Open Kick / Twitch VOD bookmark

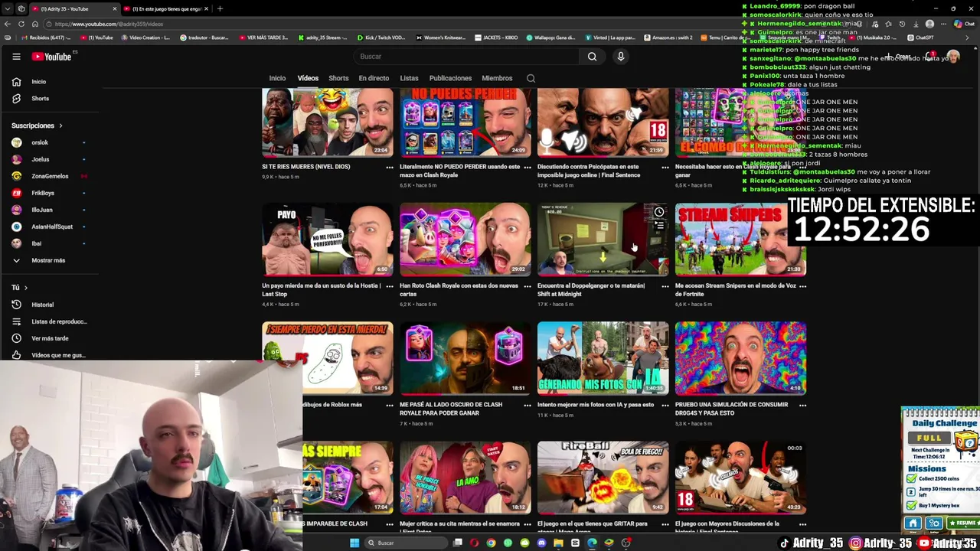coord(382,37)
